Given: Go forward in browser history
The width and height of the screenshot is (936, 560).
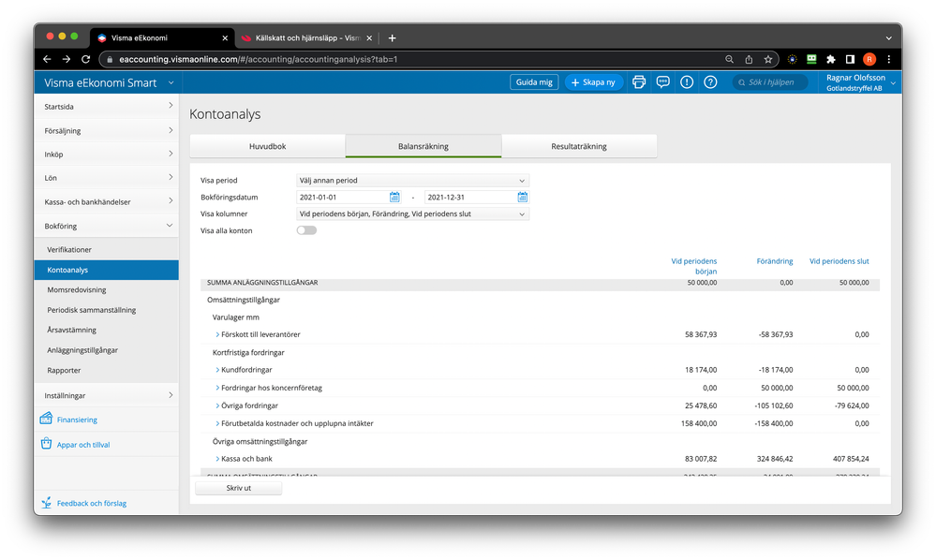Looking at the screenshot, I should [x=67, y=59].
